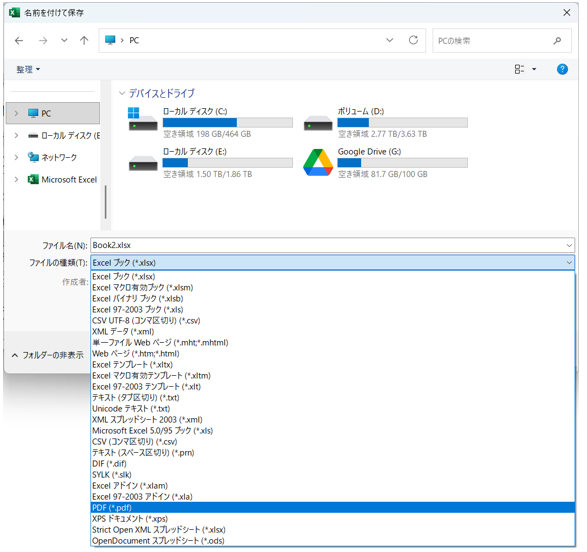Change the view layout icon
Viewport: 587px width, 552px height.
519,69
